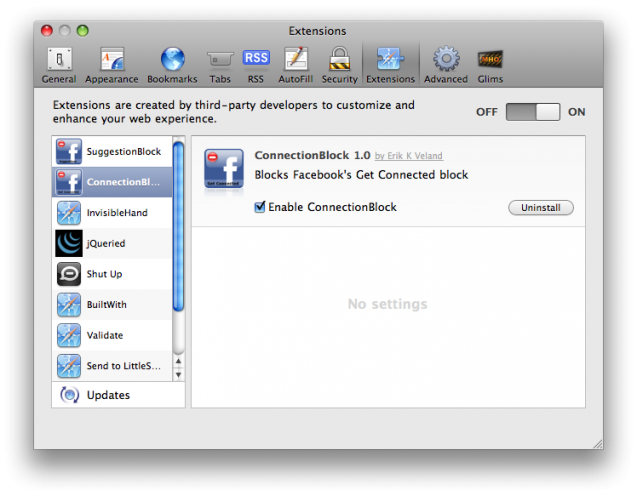
Task: Click the Updates refresh icon
Action: coord(69,395)
